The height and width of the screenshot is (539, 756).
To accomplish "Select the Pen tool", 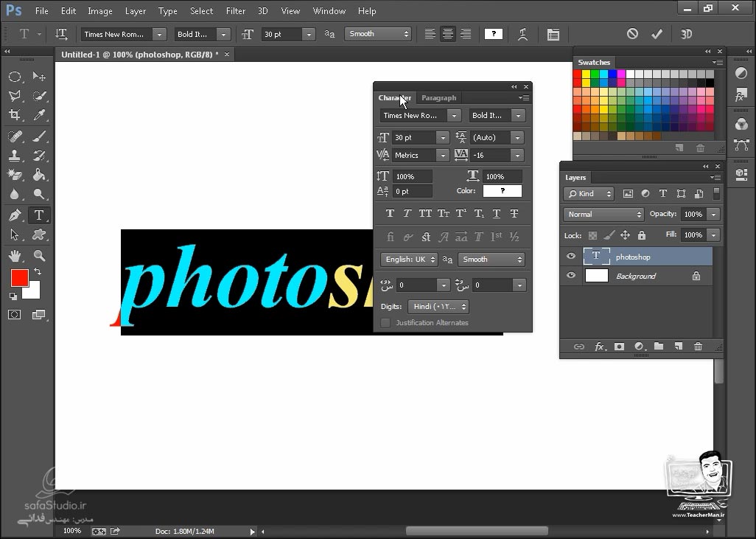I will (x=15, y=215).
